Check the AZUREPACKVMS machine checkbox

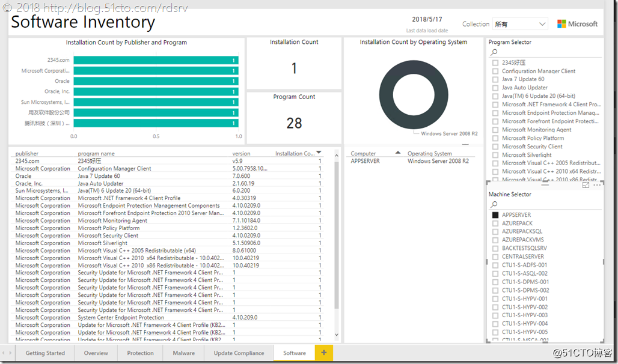click(495, 240)
